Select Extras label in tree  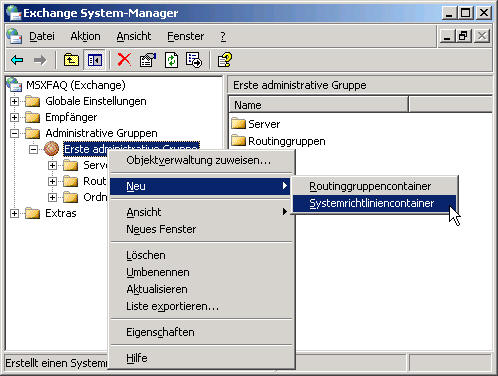tap(61, 213)
